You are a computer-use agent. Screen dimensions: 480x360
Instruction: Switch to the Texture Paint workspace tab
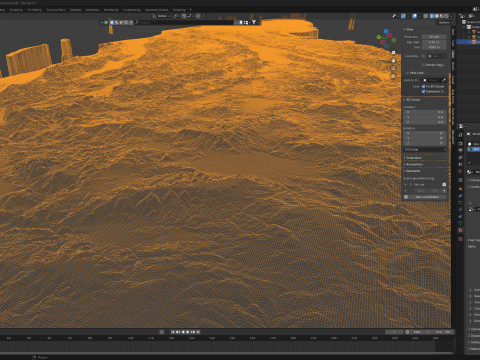tap(56, 10)
